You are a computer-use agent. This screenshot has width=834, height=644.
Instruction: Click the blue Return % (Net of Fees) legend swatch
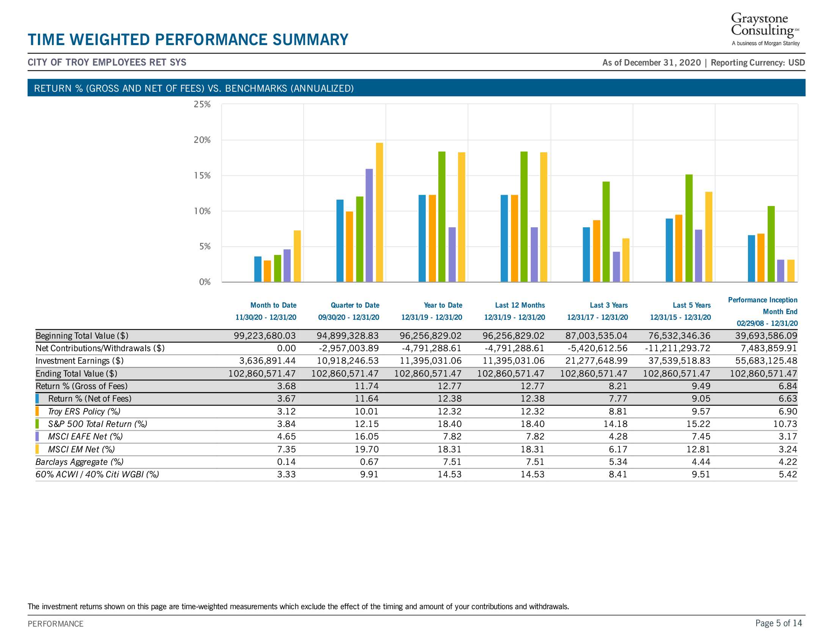pyautogui.click(x=37, y=398)
